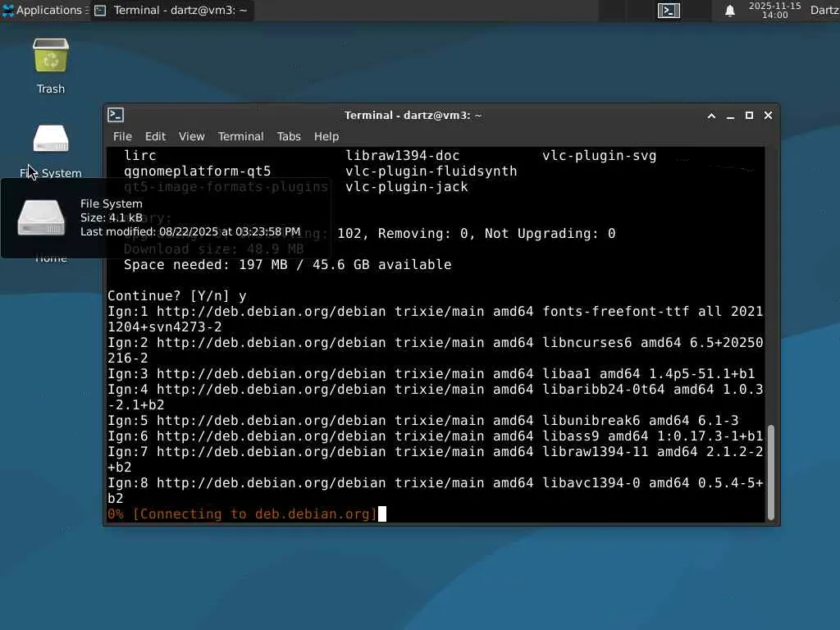The height and width of the screenshot is (630, 840).
Task: Open the Edit menu in Terminal
Action: 155,137
